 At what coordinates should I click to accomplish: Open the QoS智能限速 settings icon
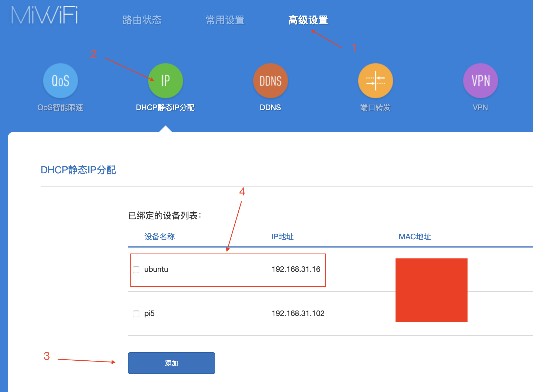pos(60,80)
